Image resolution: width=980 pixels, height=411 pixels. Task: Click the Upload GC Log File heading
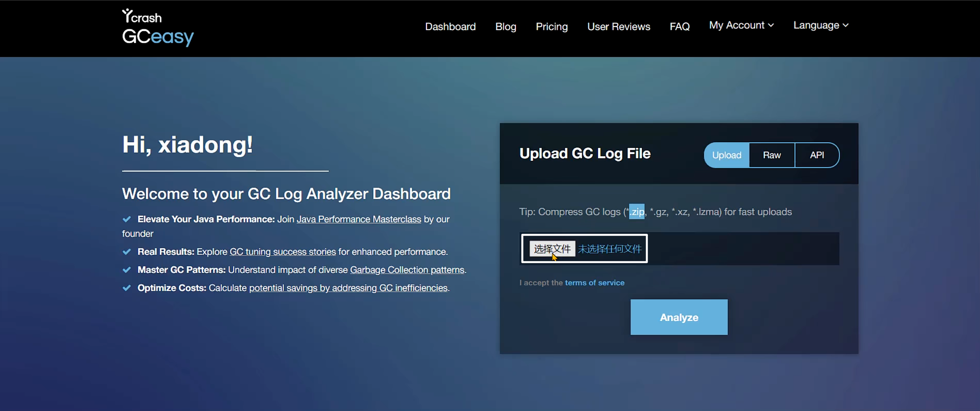[x=585, y=153]
